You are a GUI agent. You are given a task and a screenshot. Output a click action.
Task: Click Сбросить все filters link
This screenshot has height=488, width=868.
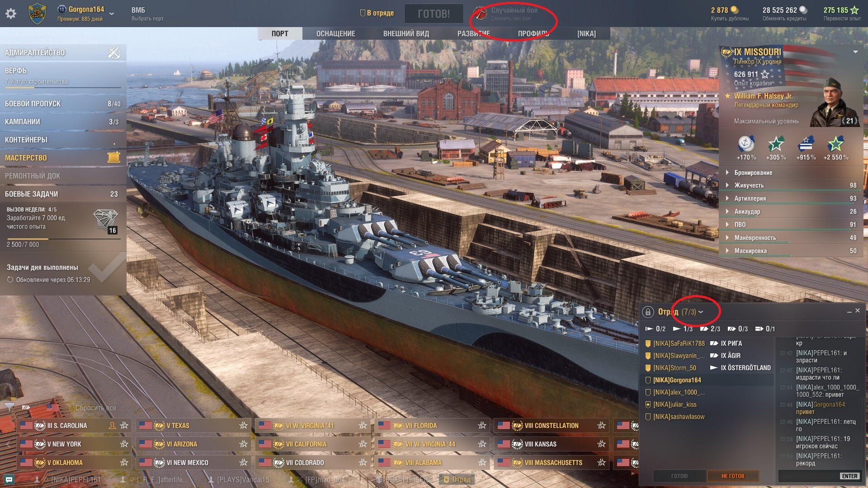coord(96,408)
